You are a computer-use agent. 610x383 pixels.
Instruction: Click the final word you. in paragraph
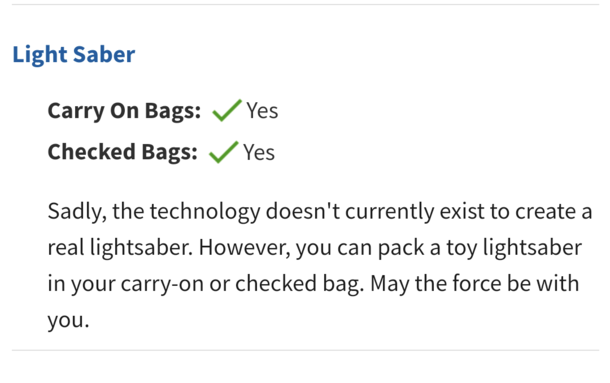point(68,321)
